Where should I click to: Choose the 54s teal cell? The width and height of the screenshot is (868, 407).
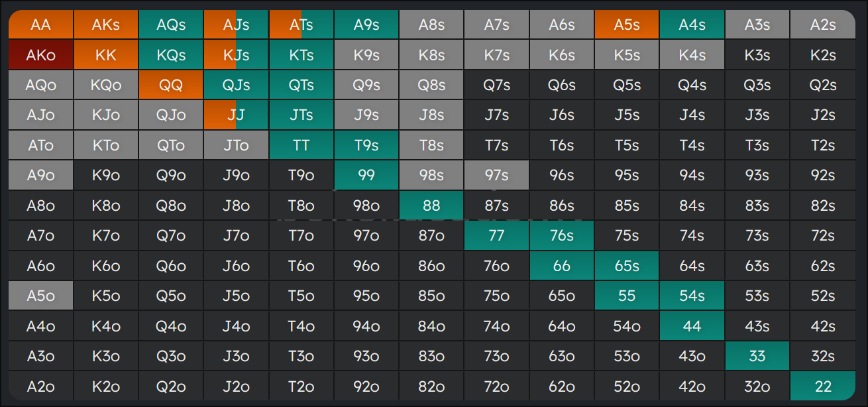(692, 296)
